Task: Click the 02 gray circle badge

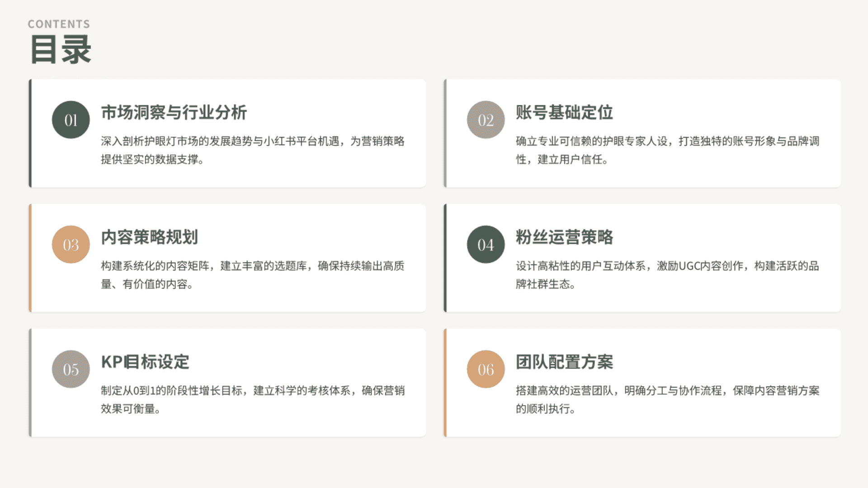Action: click(486, 120)
